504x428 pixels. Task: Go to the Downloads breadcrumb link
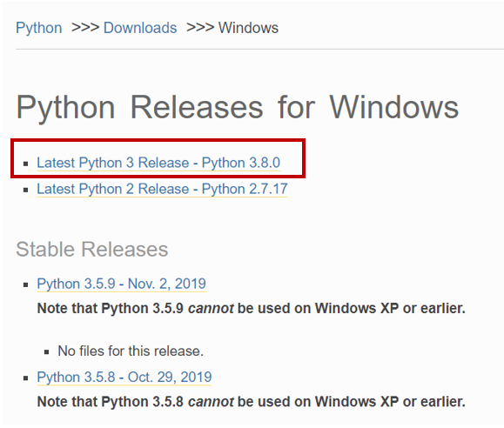(x=140, y=28)
